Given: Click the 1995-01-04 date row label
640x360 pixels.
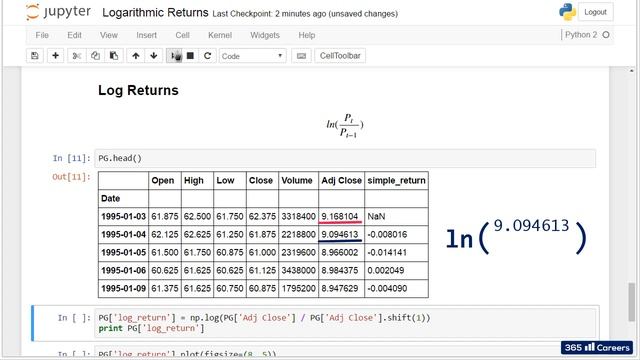Looking at the screenshot, I should click(x=123, y=234).
